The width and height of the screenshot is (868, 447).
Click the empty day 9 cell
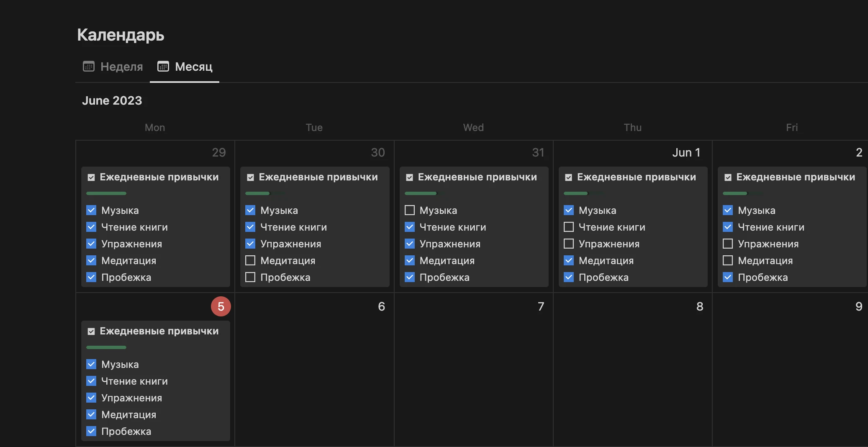[x=791, y=370]
